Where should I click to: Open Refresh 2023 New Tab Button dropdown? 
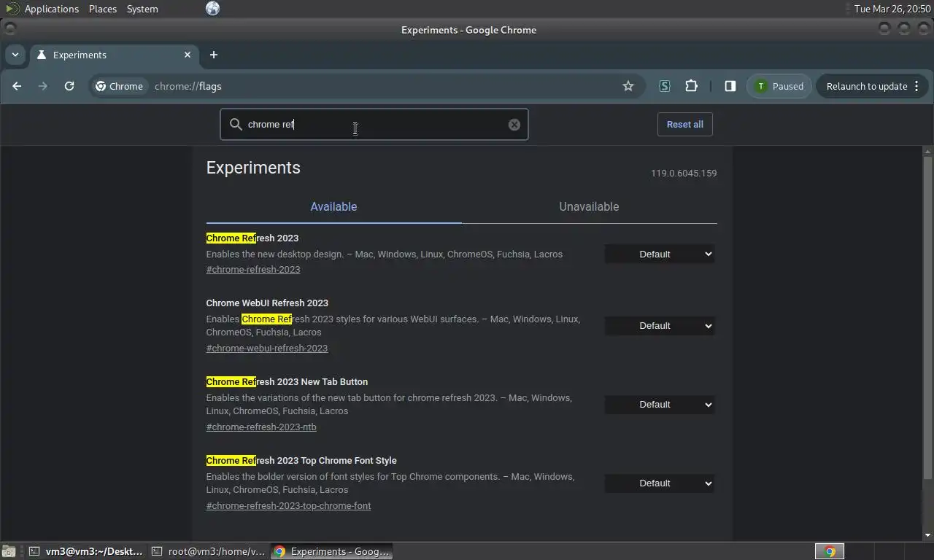(x=660, y=405)
